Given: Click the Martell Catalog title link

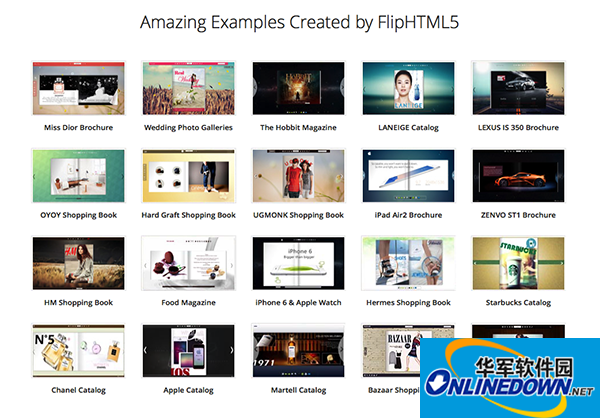Looking at the screenshot, I should (x=298, y=390).
